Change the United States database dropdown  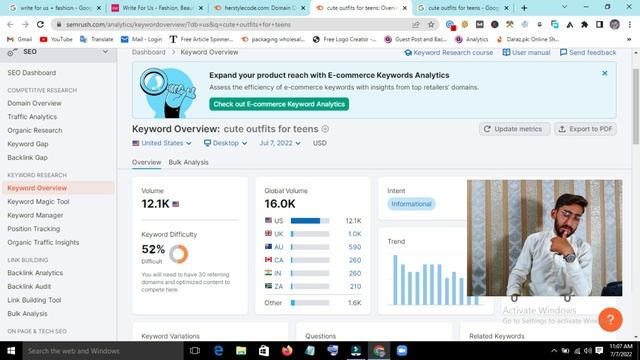click(x=162, y=143)
